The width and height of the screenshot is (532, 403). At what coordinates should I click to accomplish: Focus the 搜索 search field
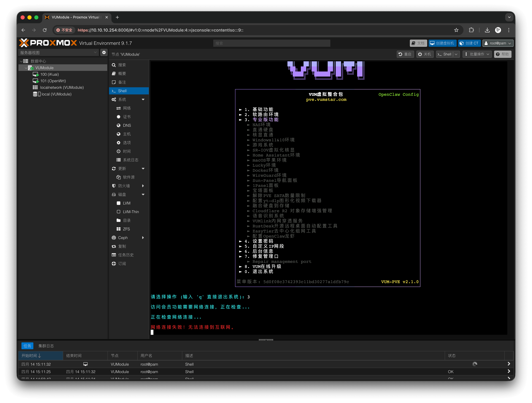pyautogui.click(x=272, y=43)
